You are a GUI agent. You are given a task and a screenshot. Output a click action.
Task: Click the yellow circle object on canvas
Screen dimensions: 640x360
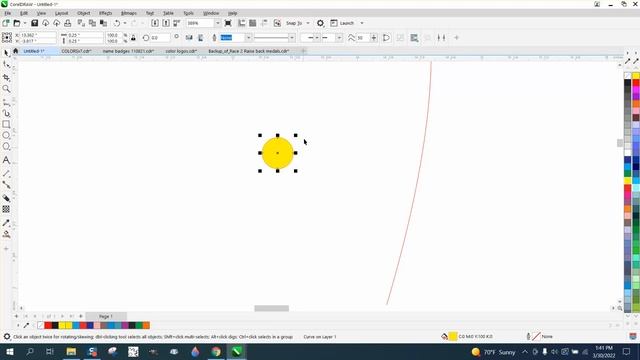coord(278,153)
